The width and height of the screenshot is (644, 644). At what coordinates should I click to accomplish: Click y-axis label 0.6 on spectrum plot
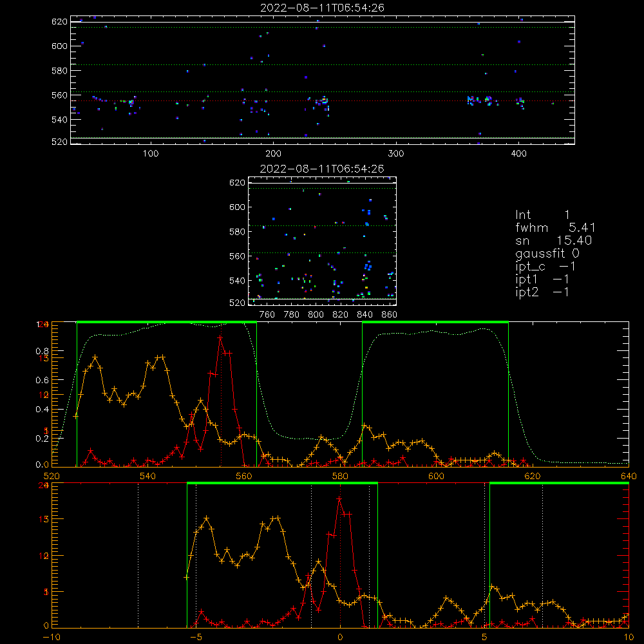[42, 381]
